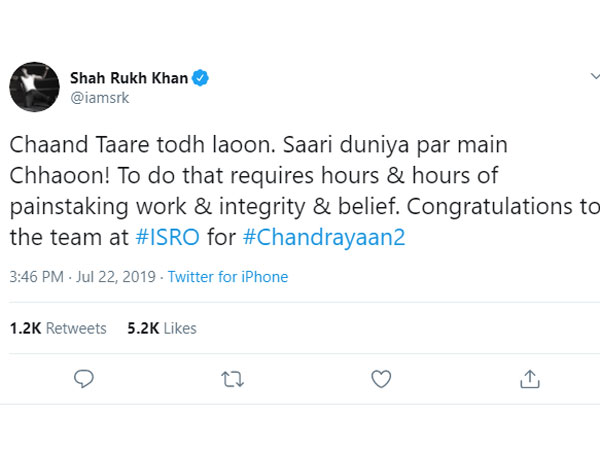Open the Shah Rukh Khan display name

pyautogui.click(x=129, y=78)
